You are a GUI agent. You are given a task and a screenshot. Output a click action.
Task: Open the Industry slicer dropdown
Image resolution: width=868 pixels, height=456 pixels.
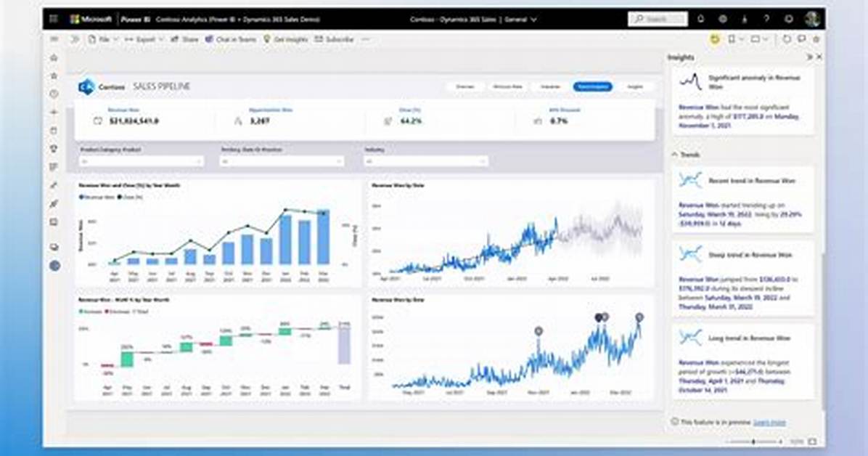pyautogui.click(x=426, y=161)
